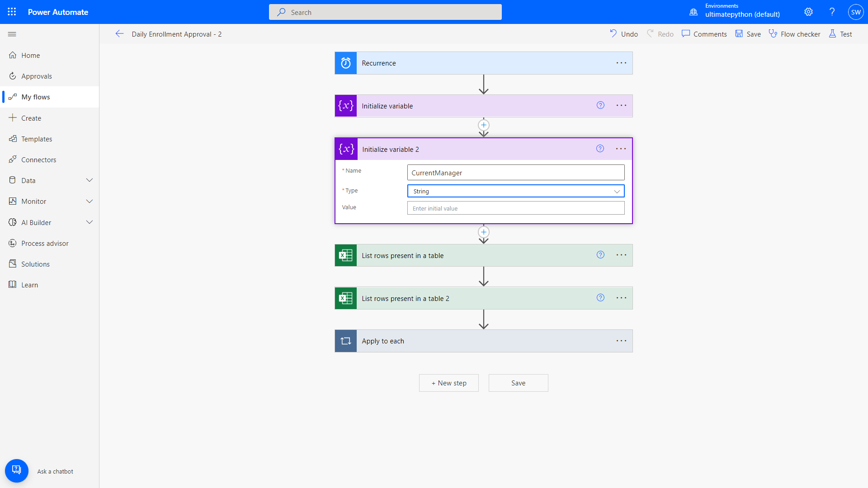Expand the AI Builder navigation section

90,222
